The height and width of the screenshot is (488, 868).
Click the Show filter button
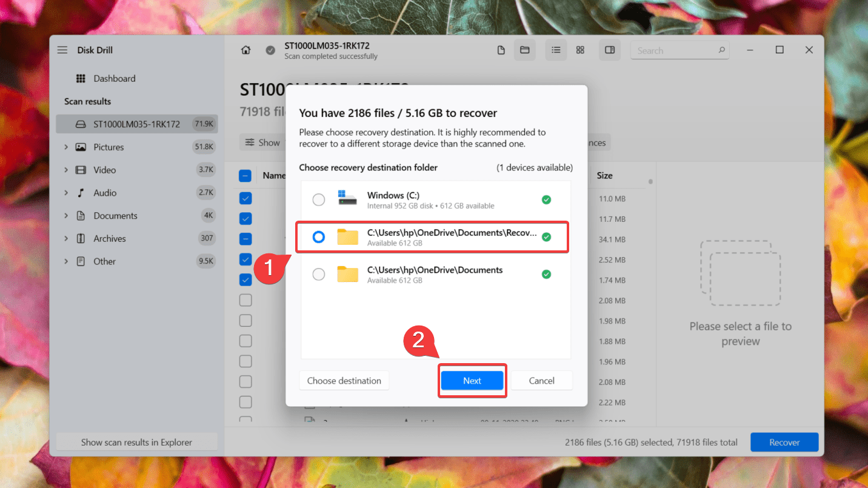coord(262,142)
